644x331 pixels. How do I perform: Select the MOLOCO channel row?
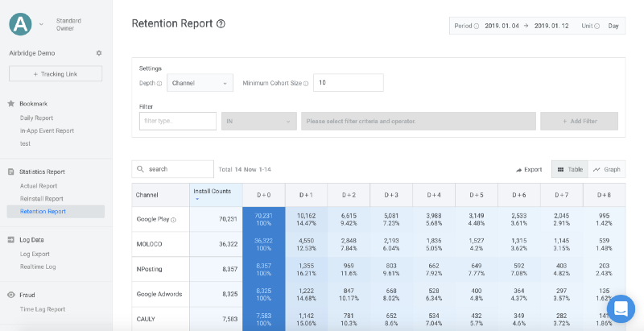tap(160, 244)
